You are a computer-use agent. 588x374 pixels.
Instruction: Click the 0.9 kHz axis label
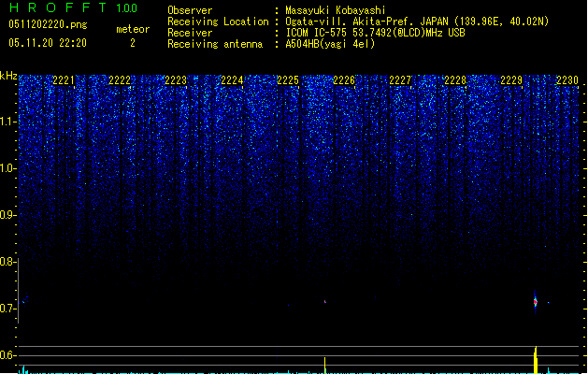coord(7,215)
